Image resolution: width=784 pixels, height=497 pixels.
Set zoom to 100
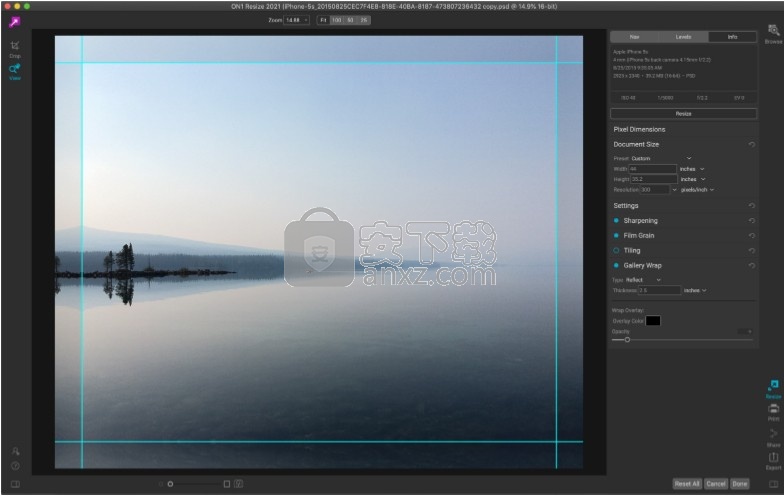[x=336, y=20]
